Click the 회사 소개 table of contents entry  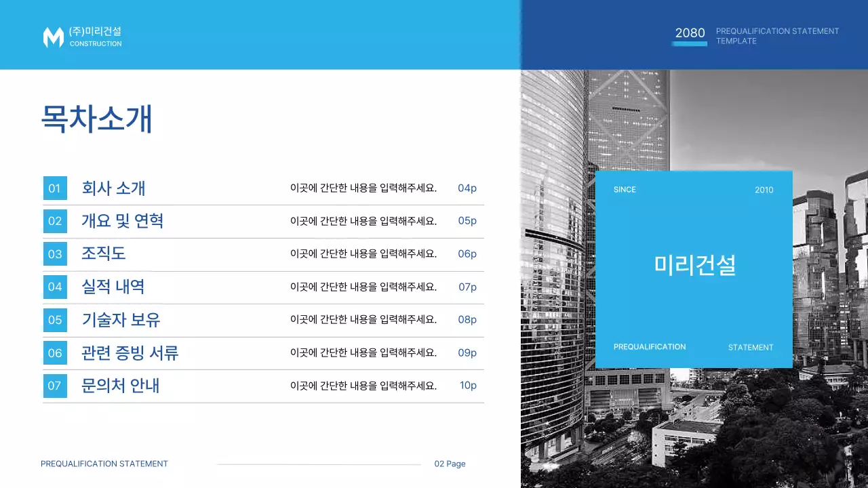[x=113, y=188]
